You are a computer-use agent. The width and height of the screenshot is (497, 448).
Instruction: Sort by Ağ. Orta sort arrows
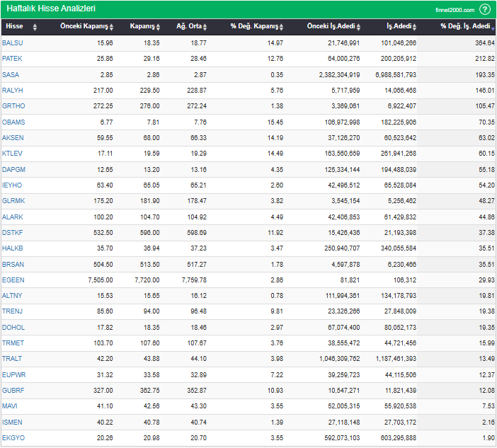click(205, 27)
